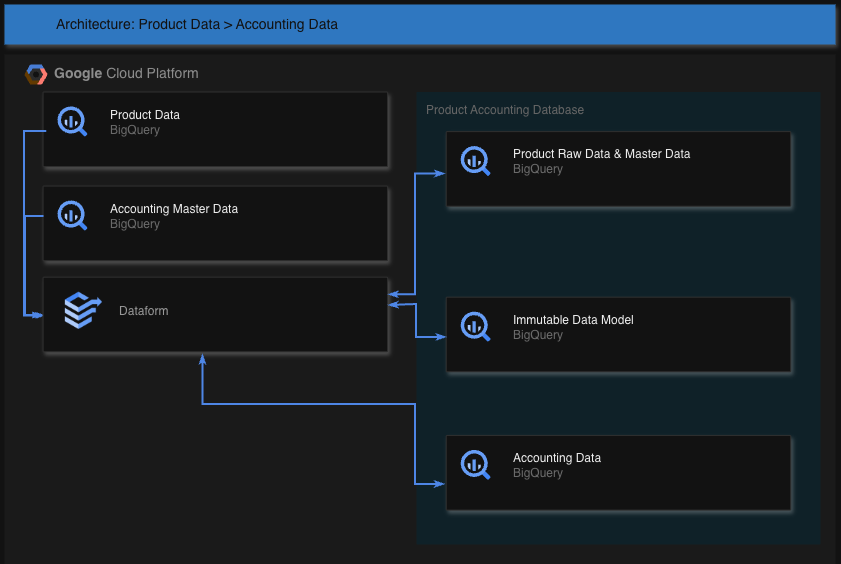Click the 'Product Accounting Database' group title
This screenshot has width=841, height=564.
(505, 110)
